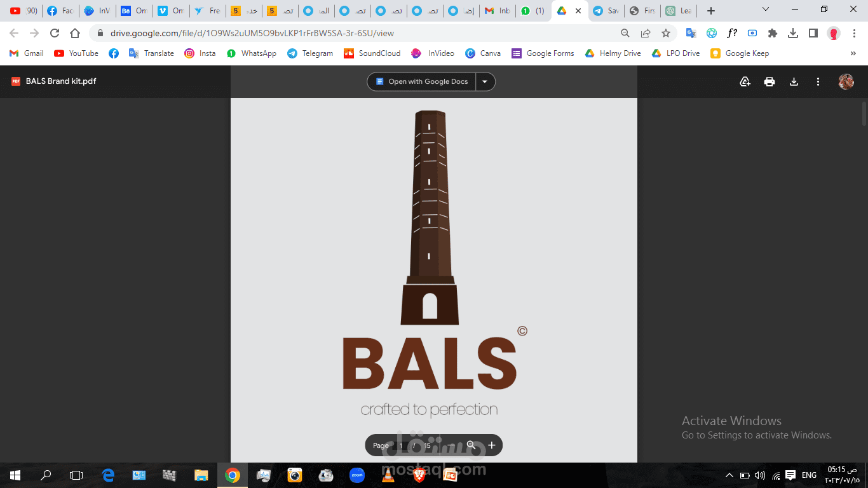Viewport: 868px width, 488px height.
Task: Open the Telegram bookmark
Action: pos(310,53)
